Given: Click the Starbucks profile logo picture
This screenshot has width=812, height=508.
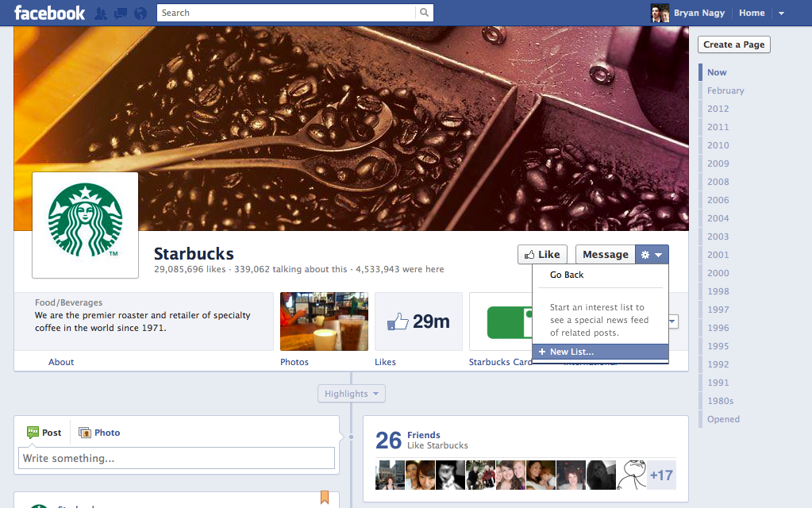Looking at the screenshot, I should click(85, 225).
